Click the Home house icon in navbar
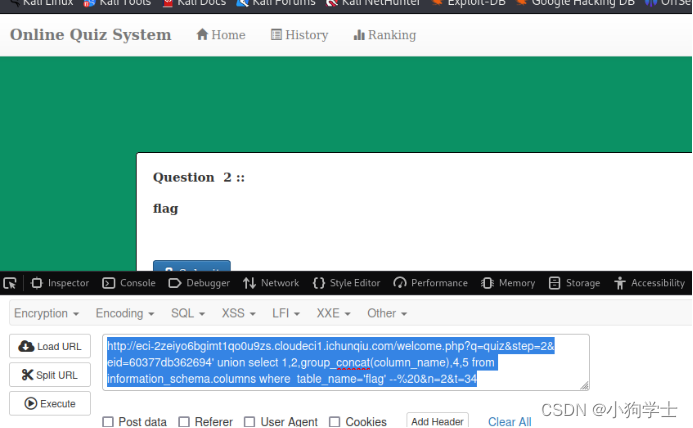The height and width of the screenshot is (428, 693). pos(202,34)
